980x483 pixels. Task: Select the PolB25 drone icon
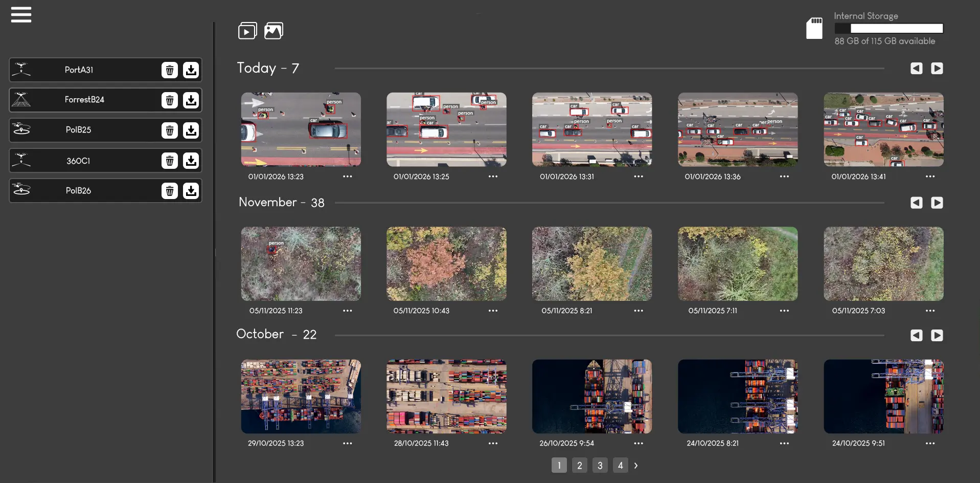pyautogui.click(x=21, y=130)
